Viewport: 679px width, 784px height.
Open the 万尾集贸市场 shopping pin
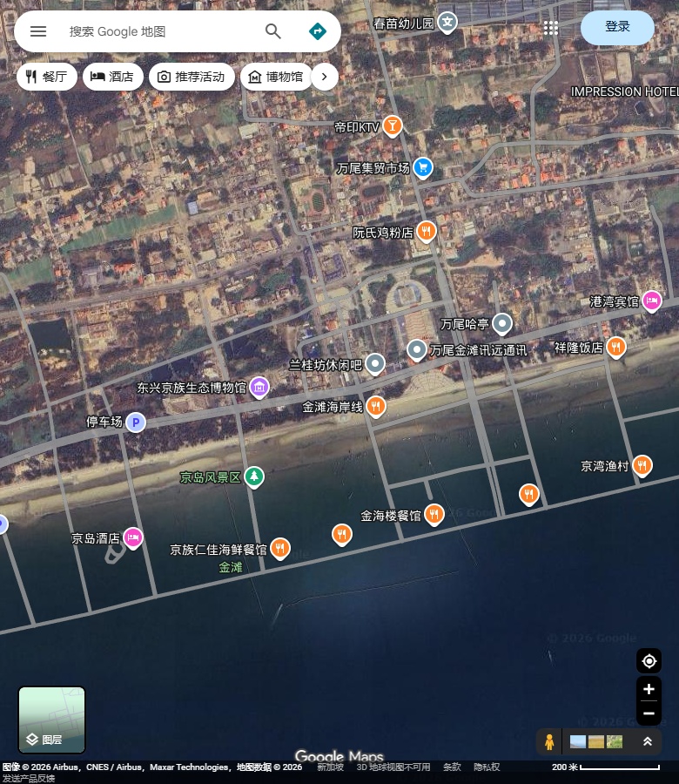(x=423, y=168)
